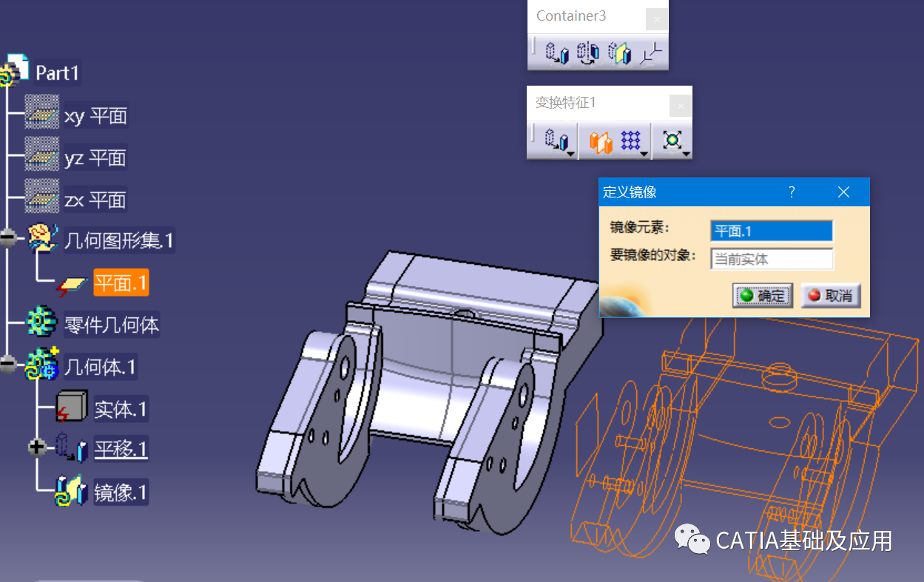Select 镜像.1 label in tree
This screenshot has height=582, width=924.
tap(121, 492)
